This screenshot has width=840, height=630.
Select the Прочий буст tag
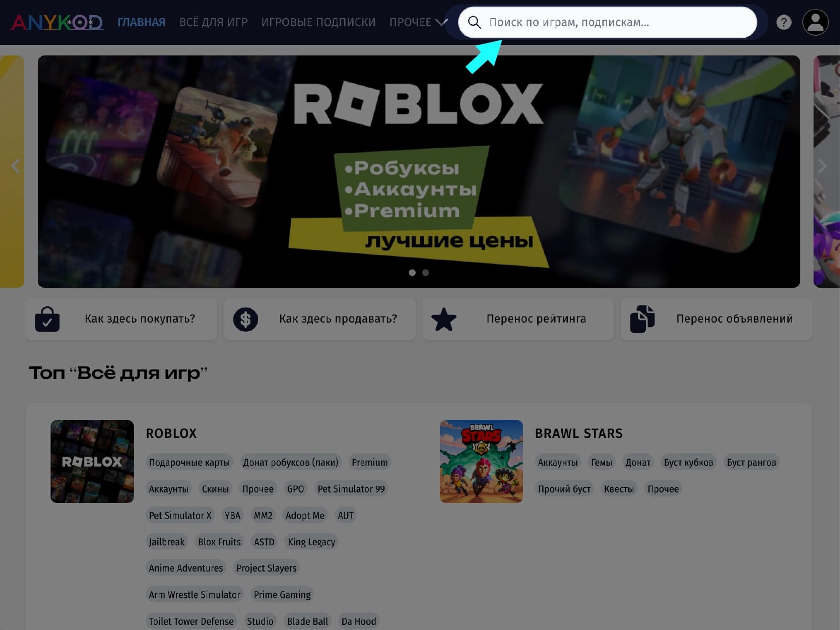point(564,489)
